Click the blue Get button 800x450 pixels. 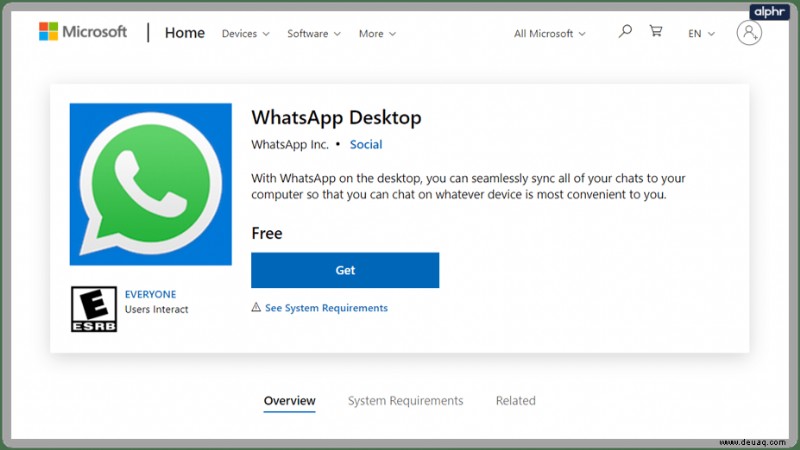click(345, 270)
